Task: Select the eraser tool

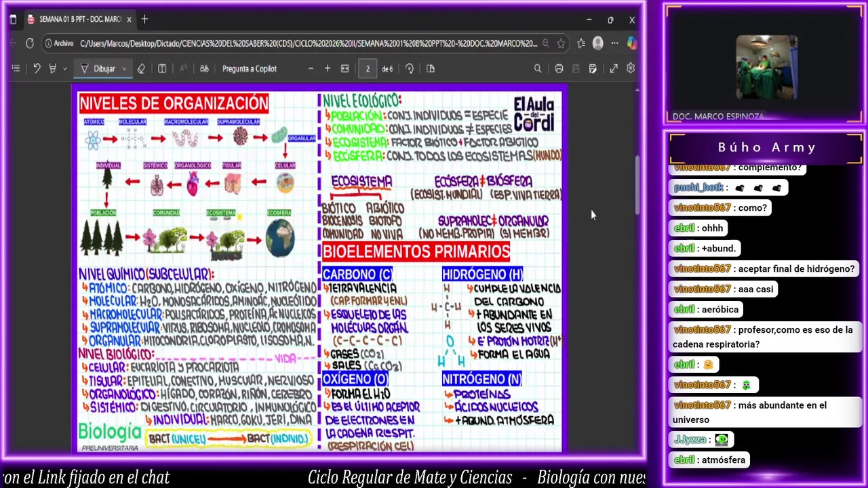Action: click(141, 68)
